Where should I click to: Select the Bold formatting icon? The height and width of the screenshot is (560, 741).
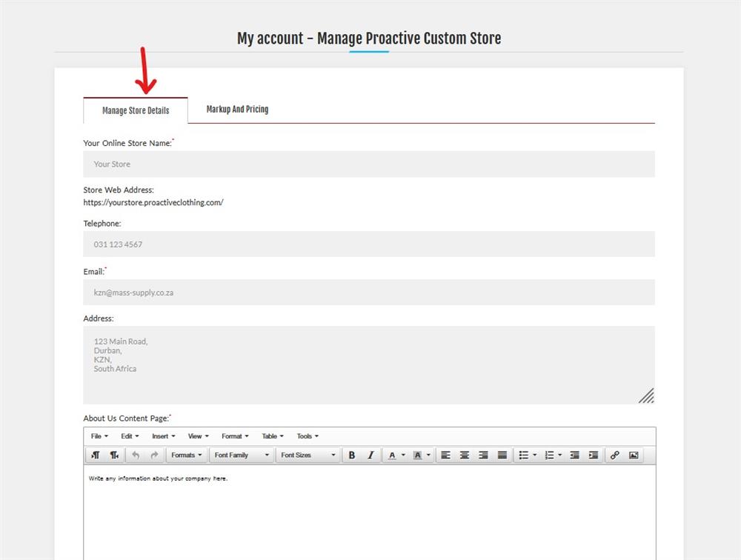[x=351, y=455]
